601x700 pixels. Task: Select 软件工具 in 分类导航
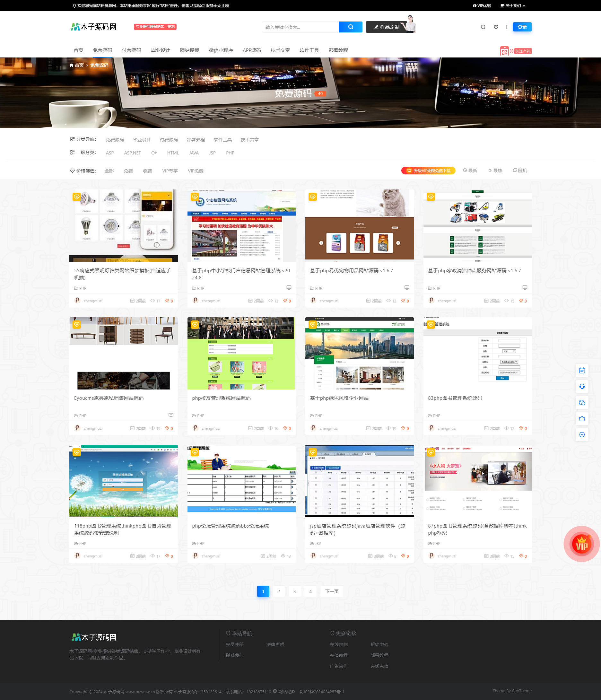pos(222,140)
